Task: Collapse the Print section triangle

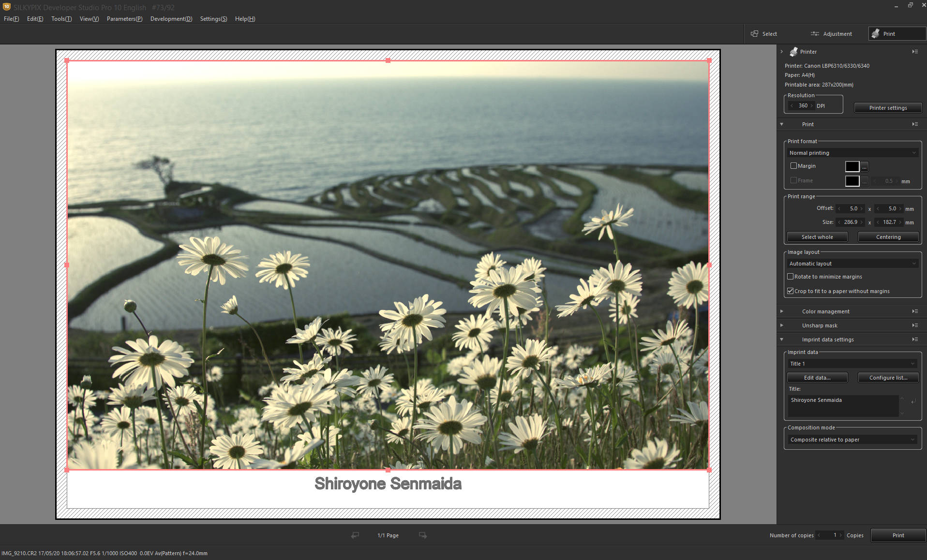Action: pos(781,124)
